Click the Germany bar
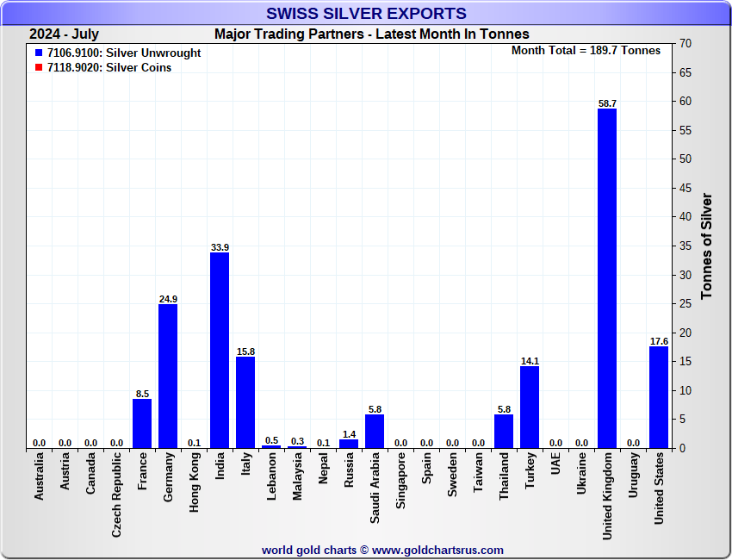Viewport: 732px width, 560px height. (x=168, y=376)
